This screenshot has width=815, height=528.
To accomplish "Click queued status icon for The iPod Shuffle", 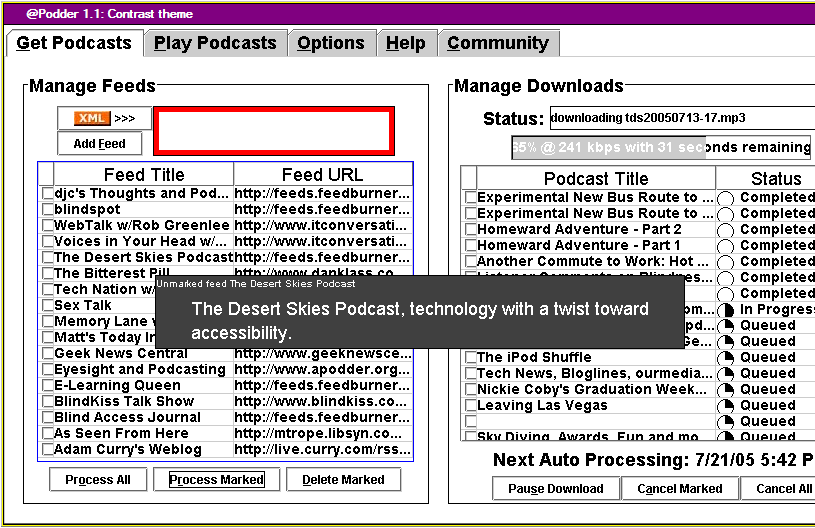I will tap(726, 358).
